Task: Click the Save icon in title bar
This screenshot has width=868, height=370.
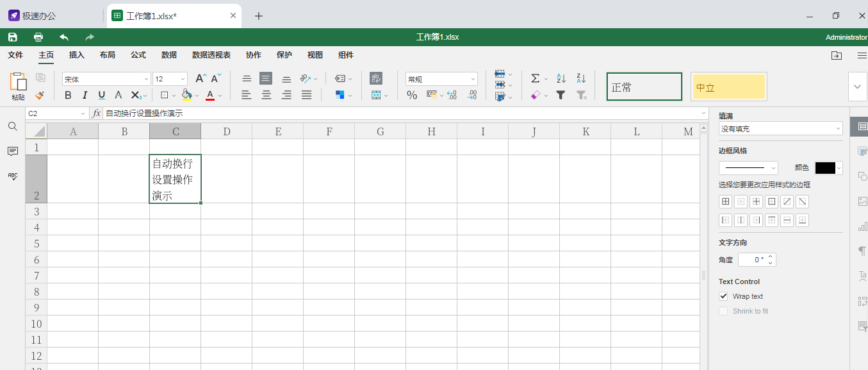Action: (x=13, y=37)
